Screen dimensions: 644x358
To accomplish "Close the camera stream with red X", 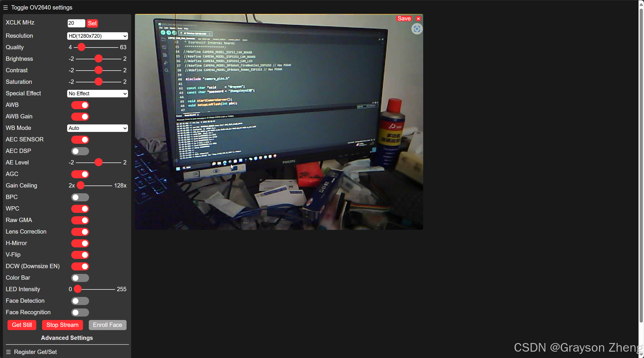I will 418,19.
